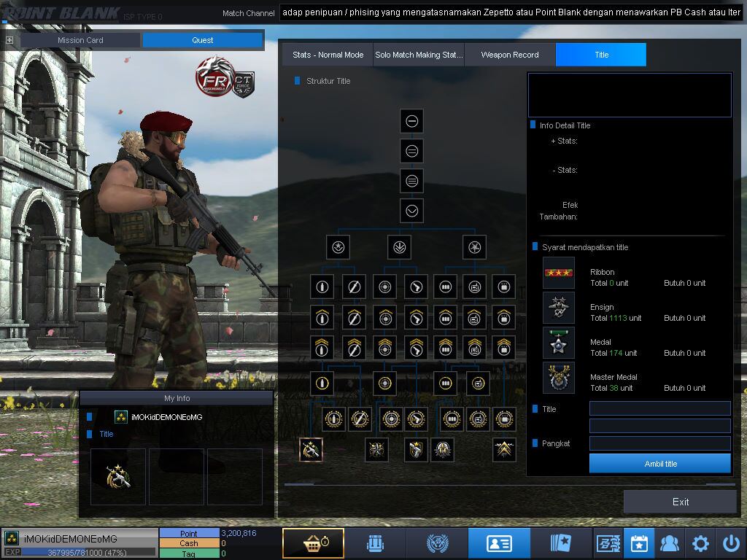747x560 pixels.
Task: Open the clan emblem icon
Action: 437,542
